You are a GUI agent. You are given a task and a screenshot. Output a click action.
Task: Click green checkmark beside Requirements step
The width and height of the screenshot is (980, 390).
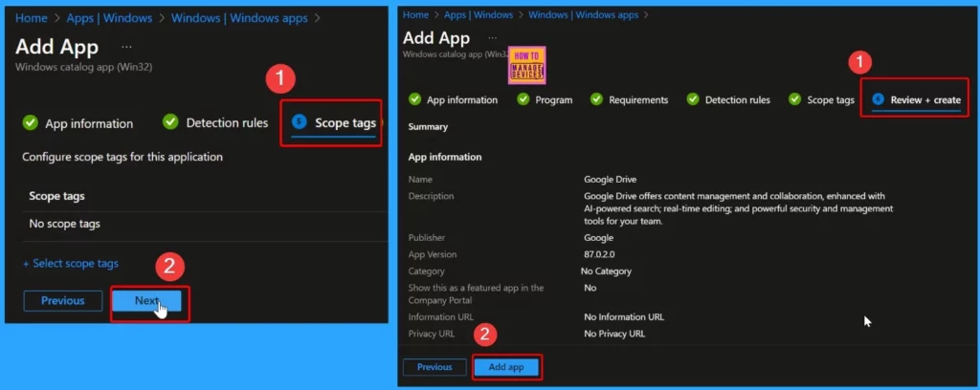596,99
